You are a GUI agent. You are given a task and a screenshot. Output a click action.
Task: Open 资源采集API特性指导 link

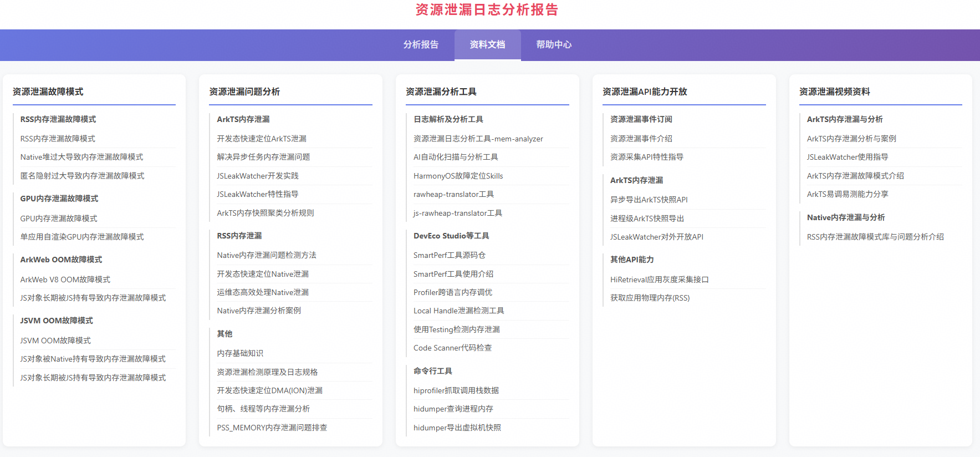(647, 158)
